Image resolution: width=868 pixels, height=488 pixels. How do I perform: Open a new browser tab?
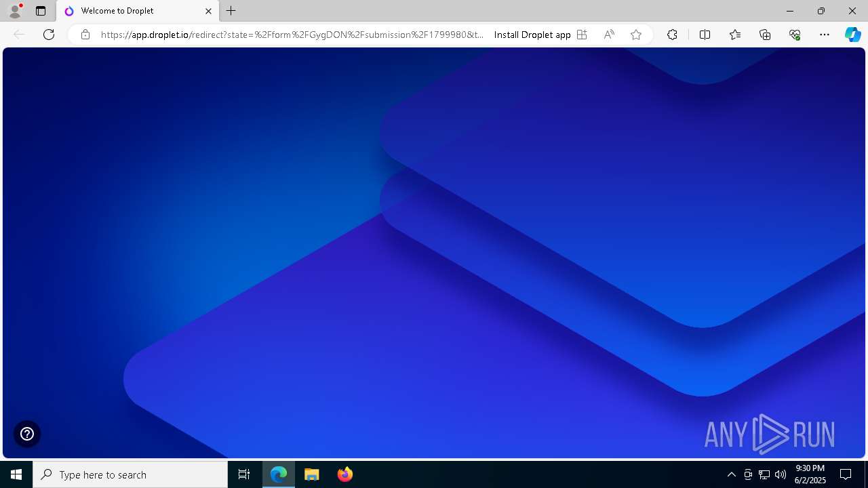point(231,11)
